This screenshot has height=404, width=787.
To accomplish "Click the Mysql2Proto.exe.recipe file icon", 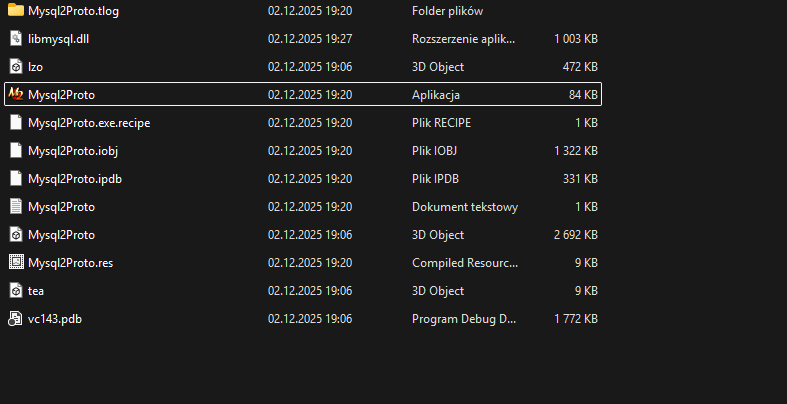I will [16, 122].
